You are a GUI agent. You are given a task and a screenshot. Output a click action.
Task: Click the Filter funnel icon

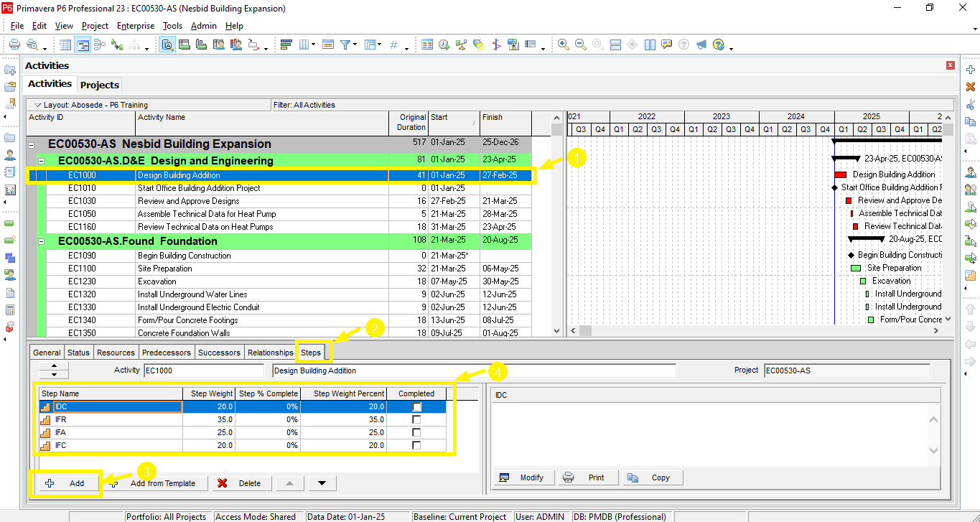click(345, 45)
